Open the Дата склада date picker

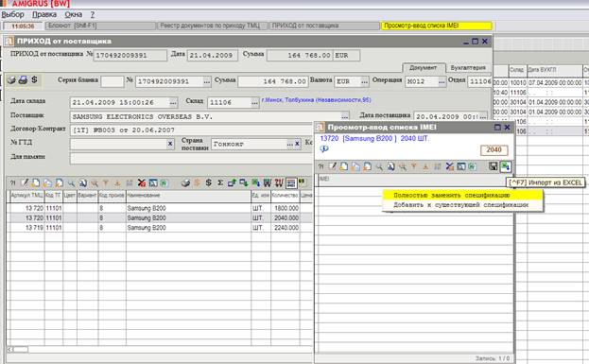173,102
